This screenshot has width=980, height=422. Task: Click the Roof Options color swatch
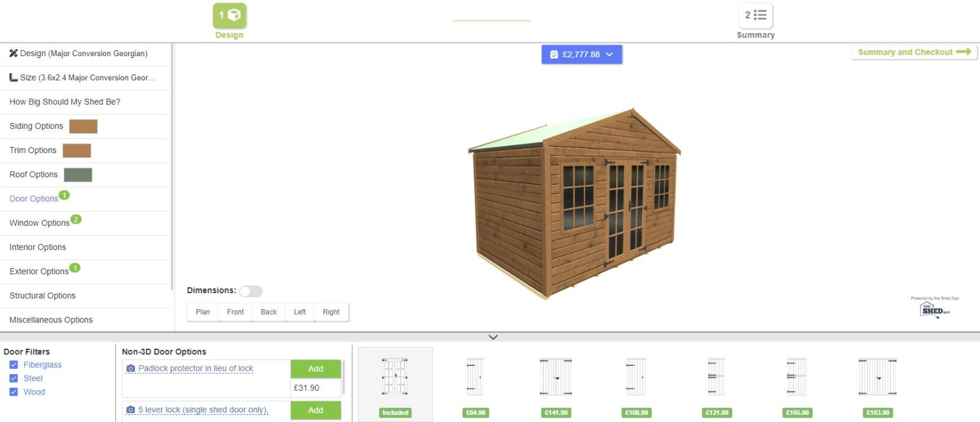tap(79, 174)
